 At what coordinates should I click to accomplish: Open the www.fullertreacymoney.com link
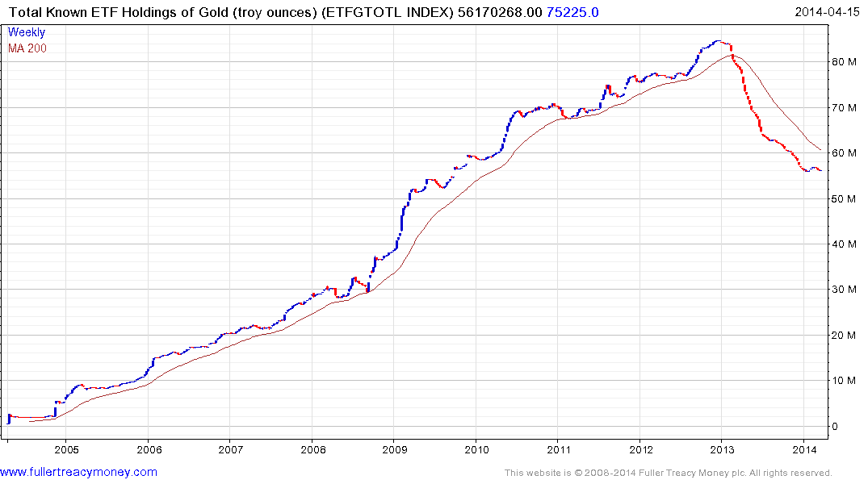pos(78,473)
